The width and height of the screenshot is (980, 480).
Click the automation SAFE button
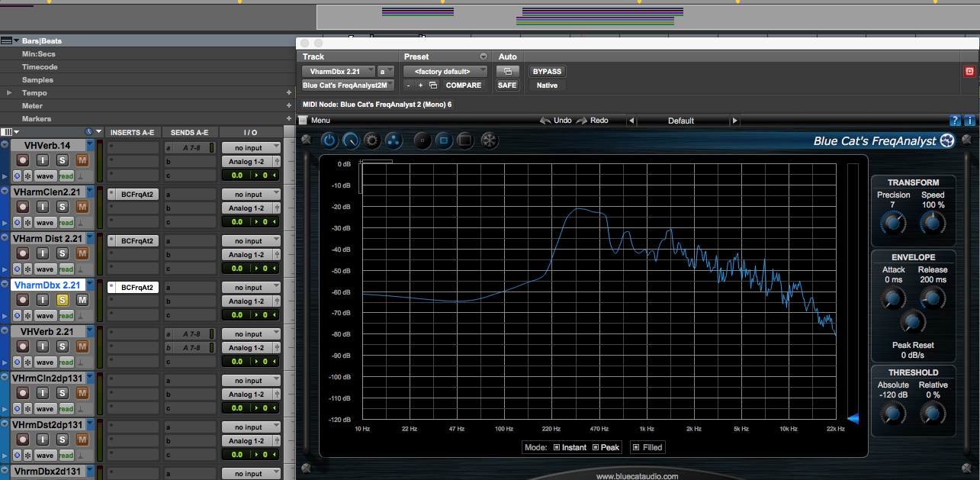(507, 85)
